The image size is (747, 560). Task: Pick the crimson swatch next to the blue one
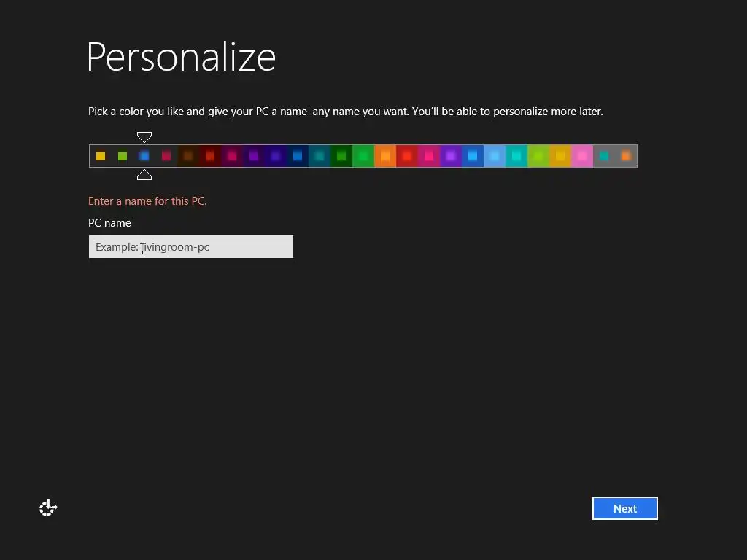pyautogui.click(x=166, y=156)
